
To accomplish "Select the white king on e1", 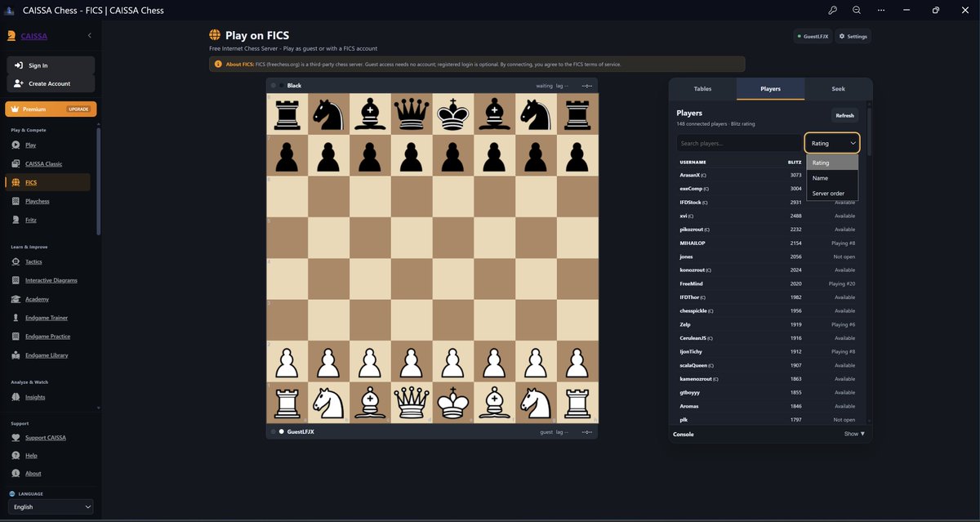I will pyautogui.click(x=453, y=403).
